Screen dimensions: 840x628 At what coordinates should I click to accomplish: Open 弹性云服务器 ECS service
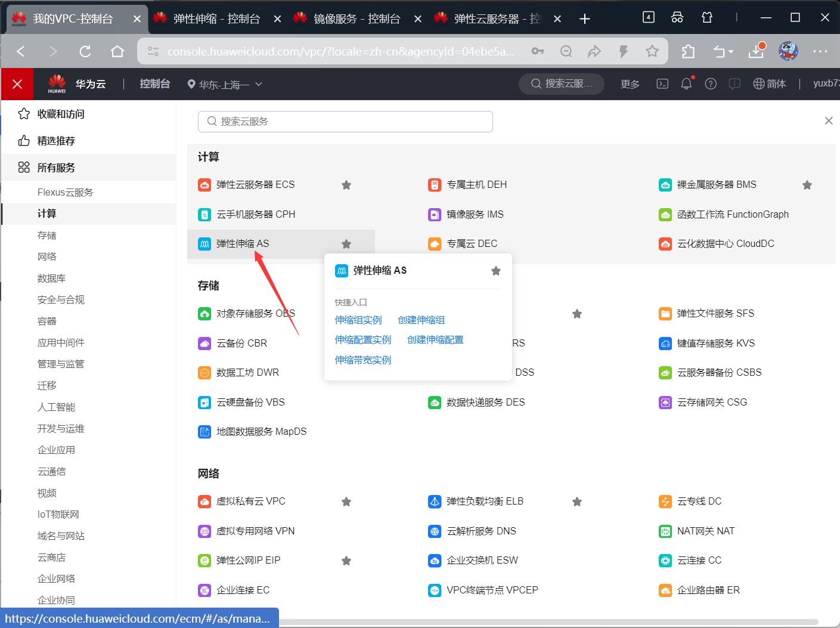[255, 185]
